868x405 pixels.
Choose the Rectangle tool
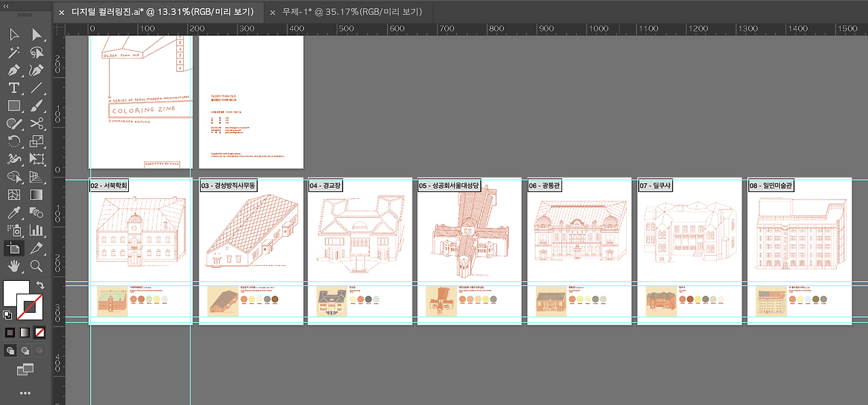14,105
